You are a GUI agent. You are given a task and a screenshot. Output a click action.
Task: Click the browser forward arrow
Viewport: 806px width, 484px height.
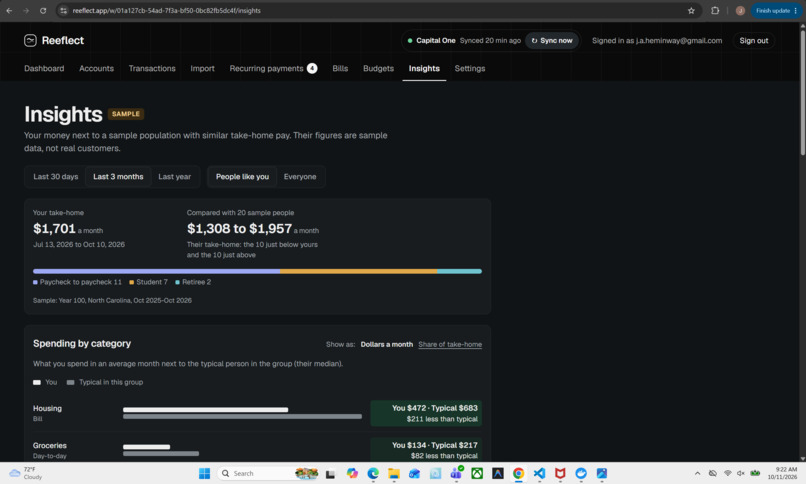click(26, 10)
